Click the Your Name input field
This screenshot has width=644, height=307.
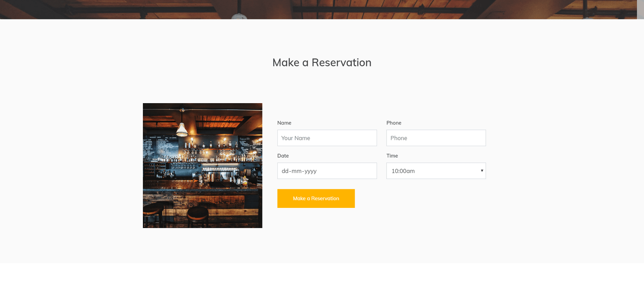327,138
